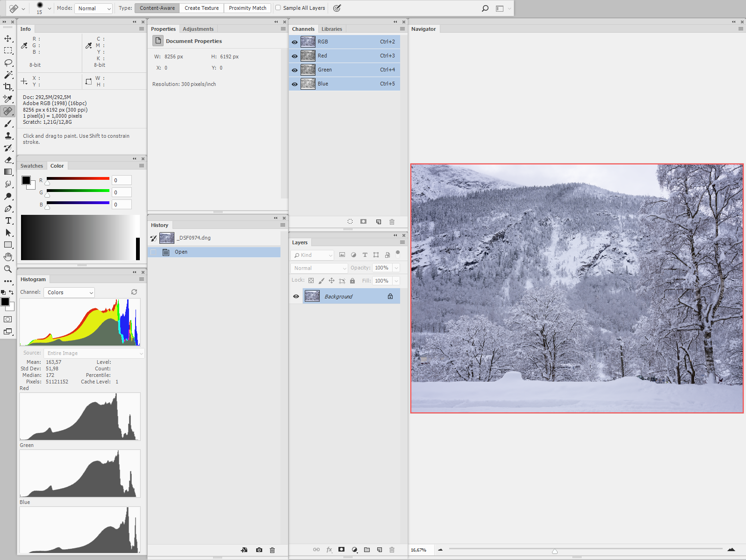This screenshot has width=746, height=560.
Task: Open the layer Kind filter dropdown
Action: point(312,255)
